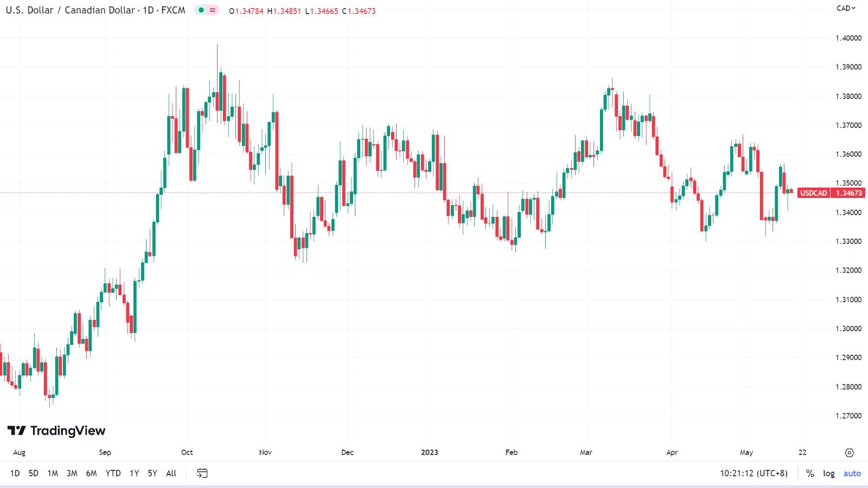Select the 1D date range

pos(15,473)
